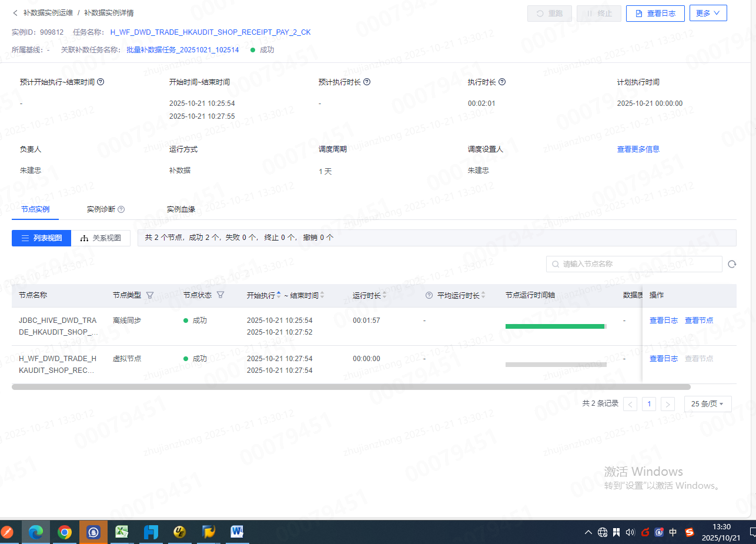The width and height of the screenshot is (756, 544).
Task: Click help icon next to 执行时长
Action: (502, 82)
